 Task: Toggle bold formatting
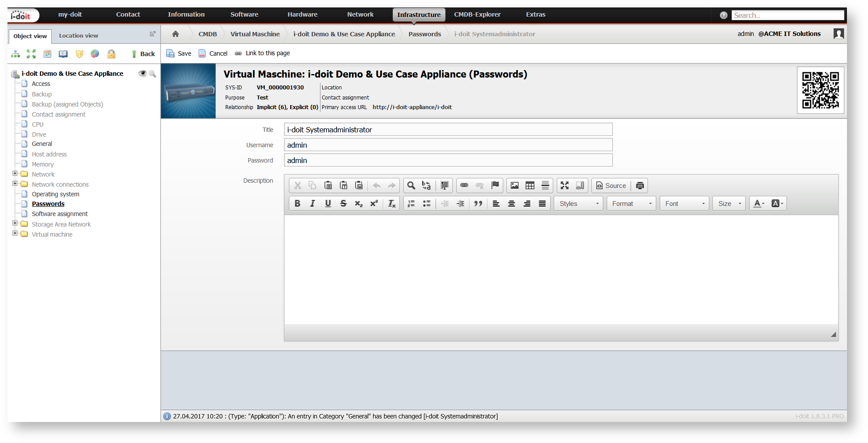point(297,204)
